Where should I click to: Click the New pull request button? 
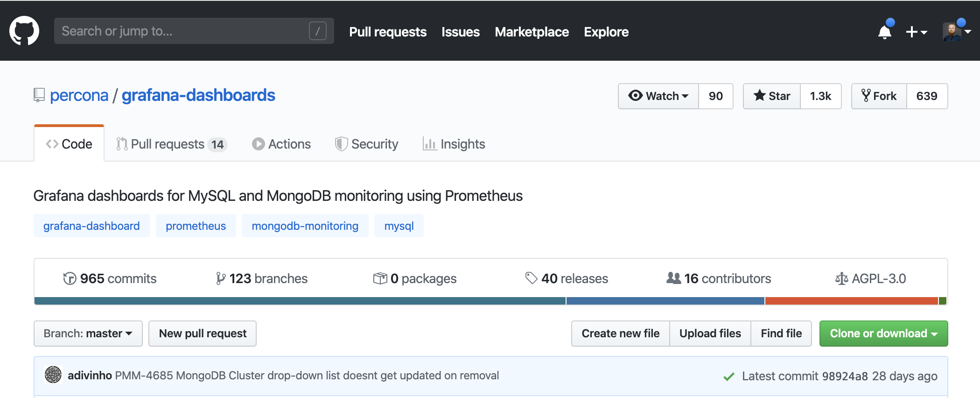(x=203, y=334)
